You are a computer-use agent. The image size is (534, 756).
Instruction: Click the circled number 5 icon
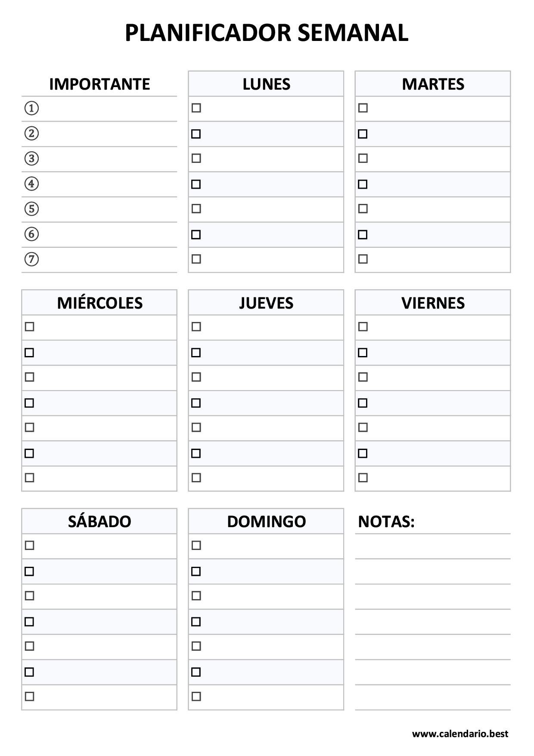[x=31, y=209]
